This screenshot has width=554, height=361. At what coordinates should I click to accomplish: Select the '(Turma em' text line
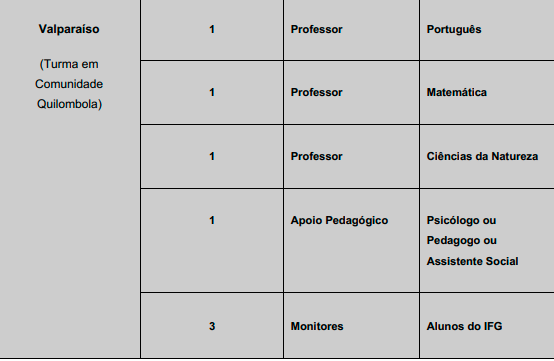[x=69, y=64]
